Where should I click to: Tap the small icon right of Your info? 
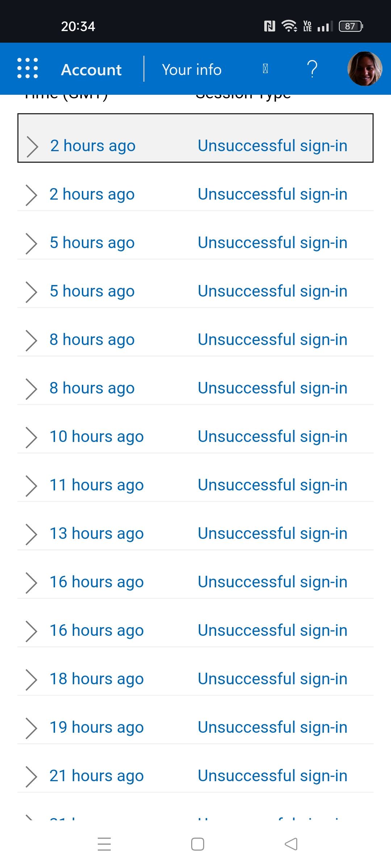pos(265,69)
